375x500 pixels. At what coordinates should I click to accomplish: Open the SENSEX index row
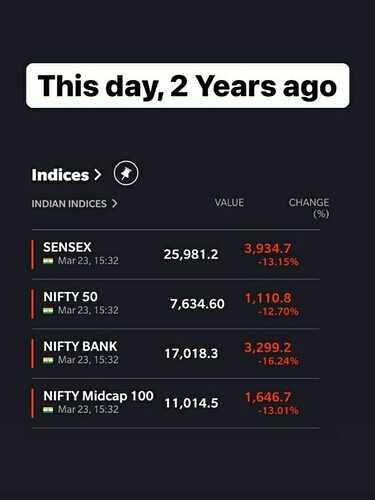(176, 255)
